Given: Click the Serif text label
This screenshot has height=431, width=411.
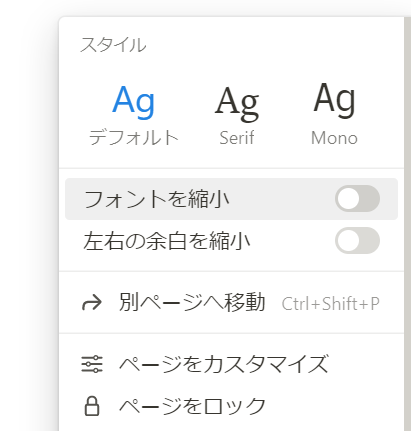Looking at the screenshot, I should (x=237, y=138).
